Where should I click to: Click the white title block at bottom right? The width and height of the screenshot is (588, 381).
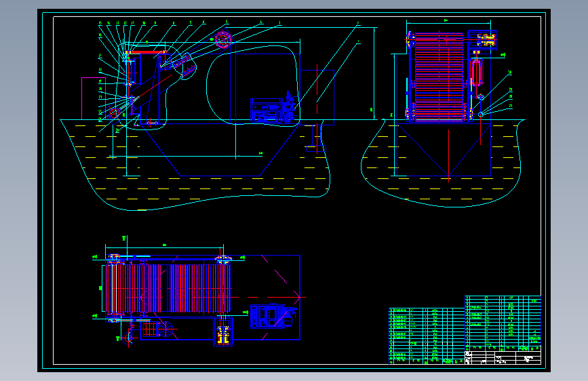(503, 358)
